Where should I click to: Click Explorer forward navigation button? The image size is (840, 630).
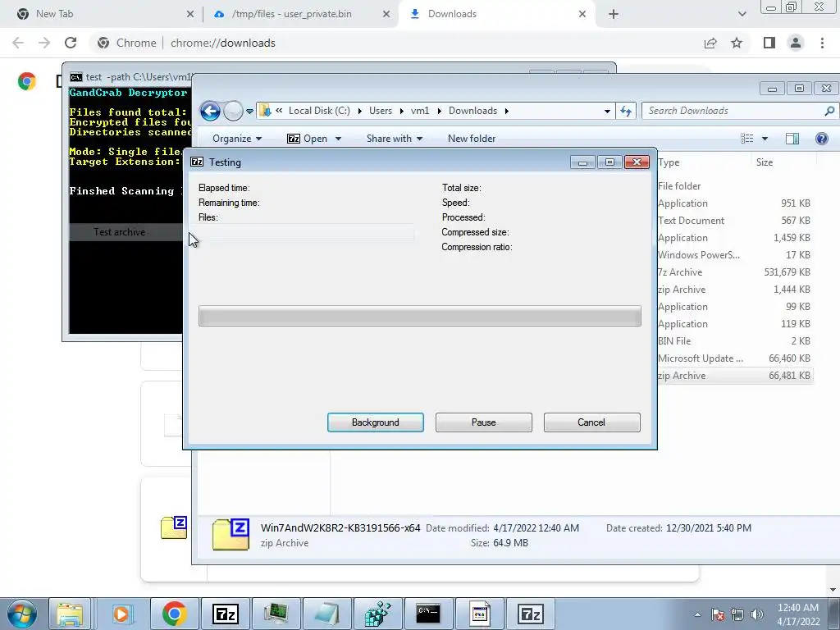click(233, 111)
